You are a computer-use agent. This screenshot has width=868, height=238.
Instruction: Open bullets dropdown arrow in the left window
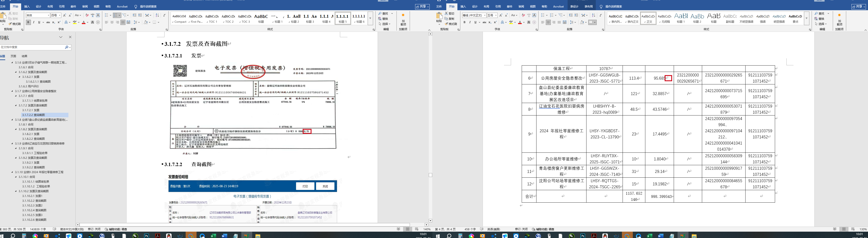[x=110, y=15]
